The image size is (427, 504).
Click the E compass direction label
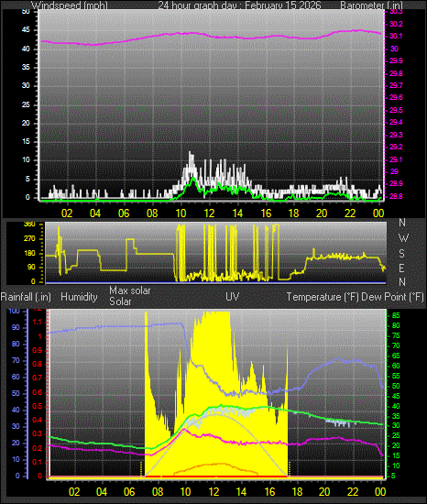pos(401,268)
